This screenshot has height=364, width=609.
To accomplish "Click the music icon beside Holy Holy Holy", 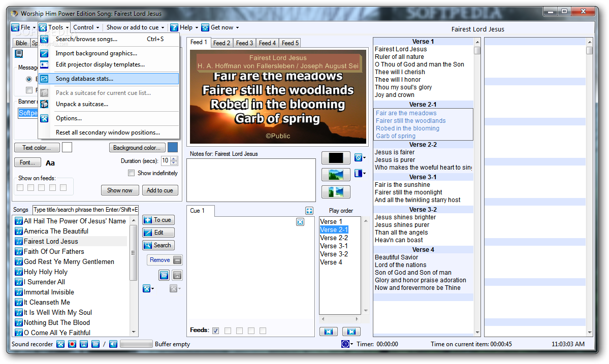I will [19, 272].
